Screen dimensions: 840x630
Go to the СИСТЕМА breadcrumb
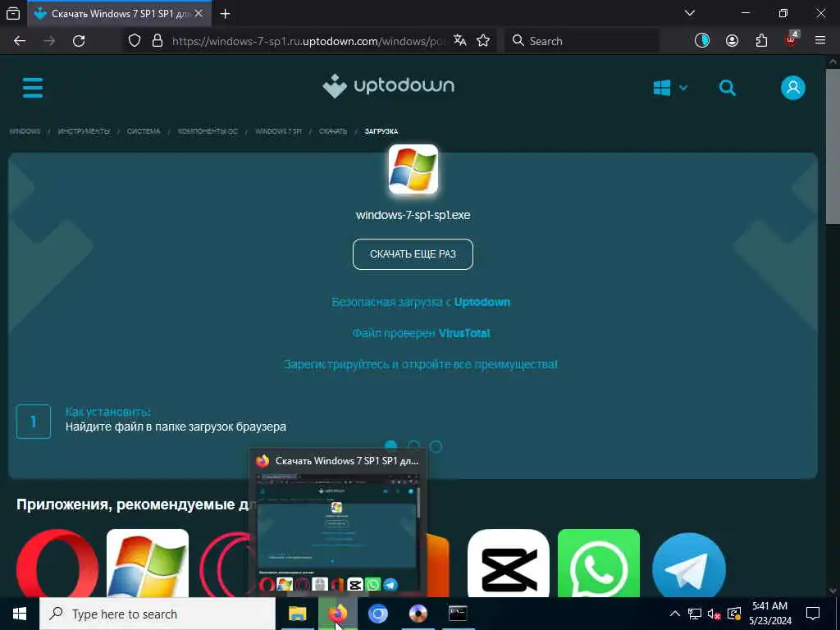144,131
